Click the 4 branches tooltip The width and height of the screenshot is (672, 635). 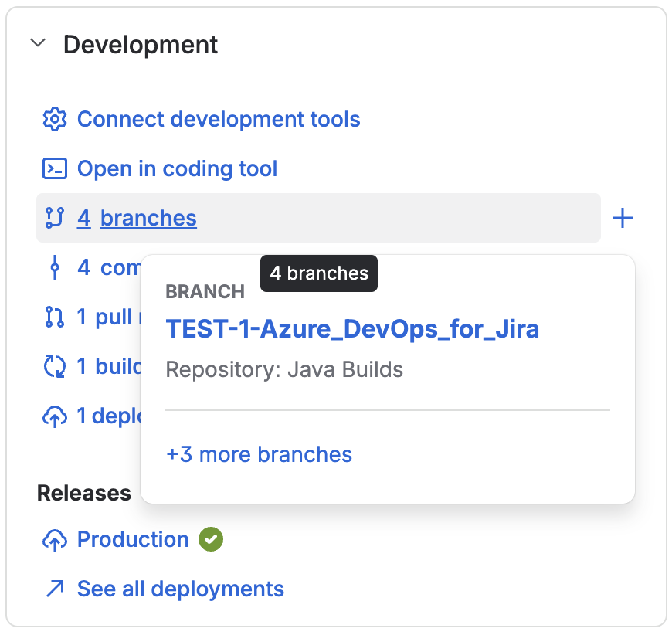tap(319, 273)
